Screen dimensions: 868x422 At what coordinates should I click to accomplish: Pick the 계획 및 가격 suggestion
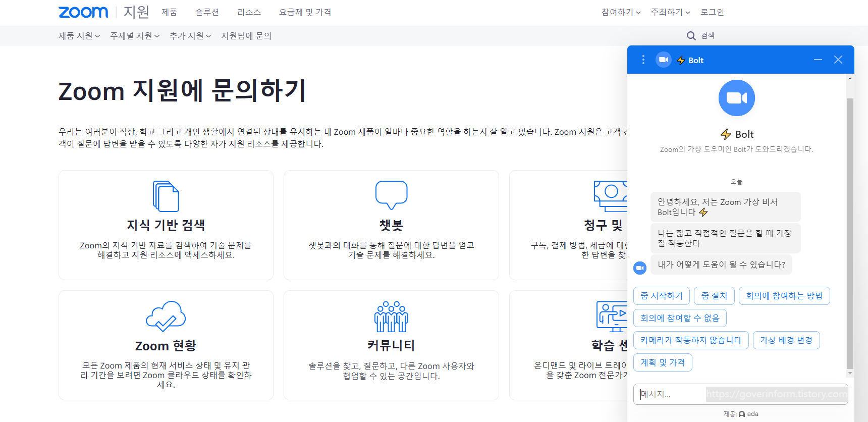coord(663,362)
